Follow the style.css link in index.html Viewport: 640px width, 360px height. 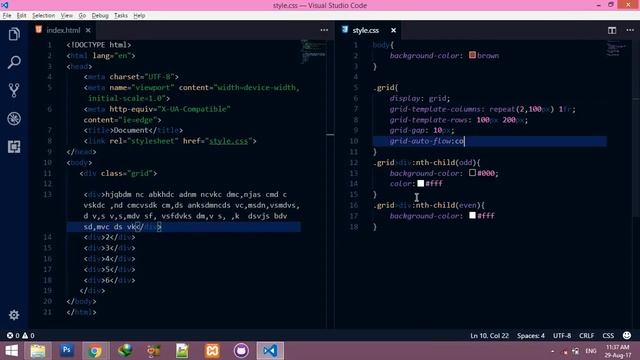(228, 141)
